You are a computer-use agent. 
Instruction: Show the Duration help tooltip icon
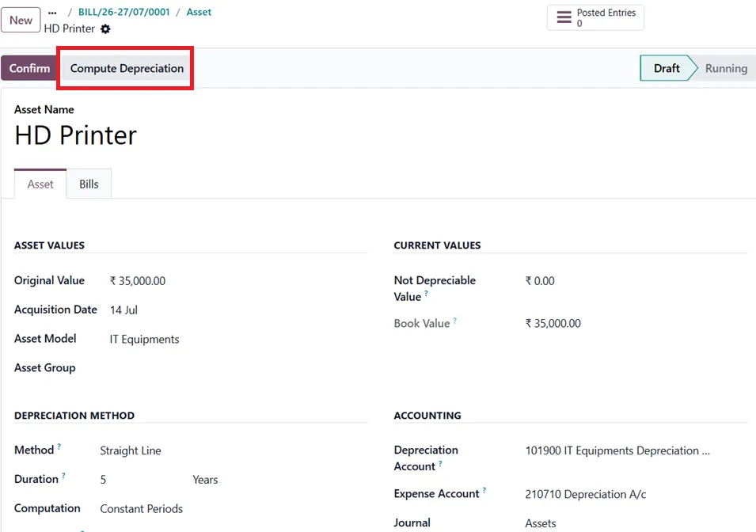[63, 476]
